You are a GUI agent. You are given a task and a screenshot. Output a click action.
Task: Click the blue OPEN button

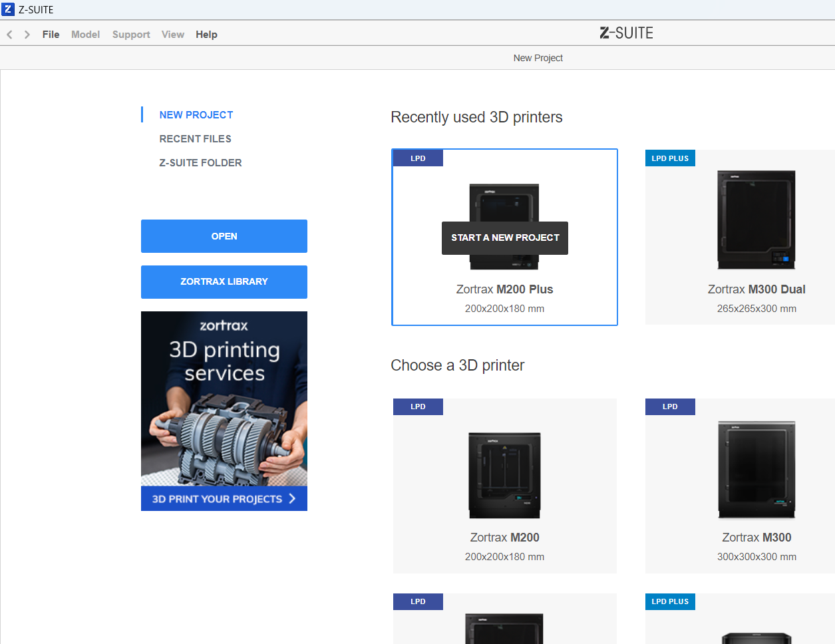224,236
